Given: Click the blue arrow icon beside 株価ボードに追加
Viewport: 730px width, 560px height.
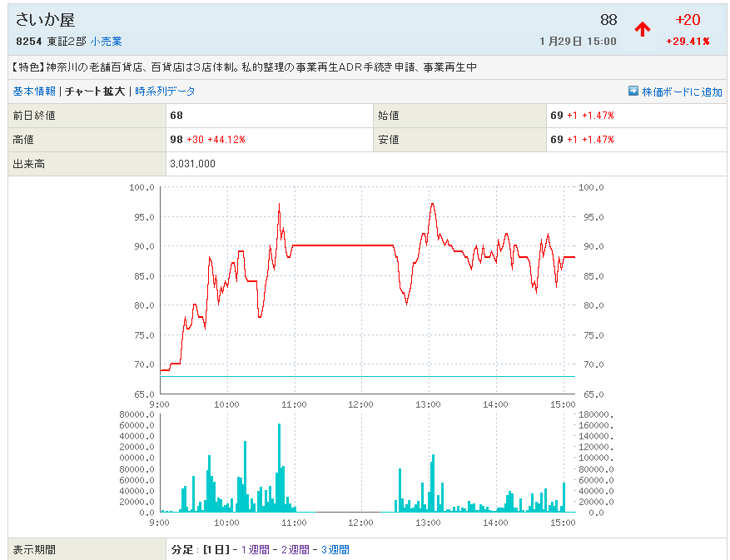Looking at the screenshot, I should point(633,92).
